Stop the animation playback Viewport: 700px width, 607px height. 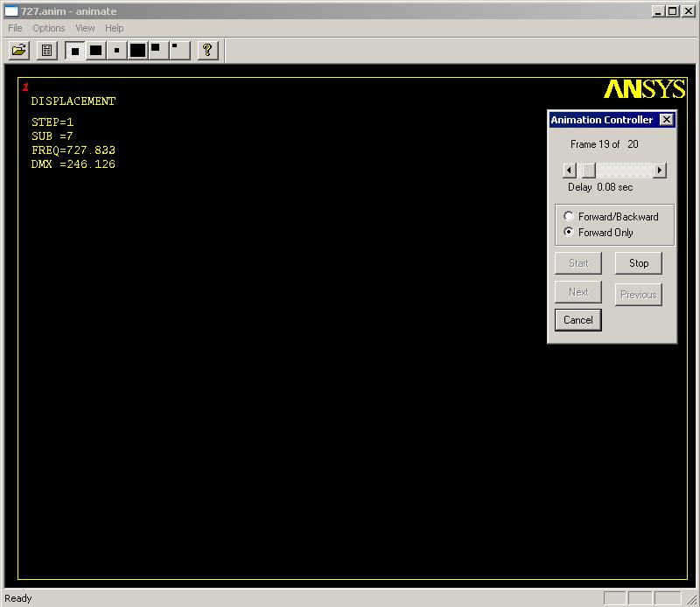pyautogui.click(x=639, y=263)
